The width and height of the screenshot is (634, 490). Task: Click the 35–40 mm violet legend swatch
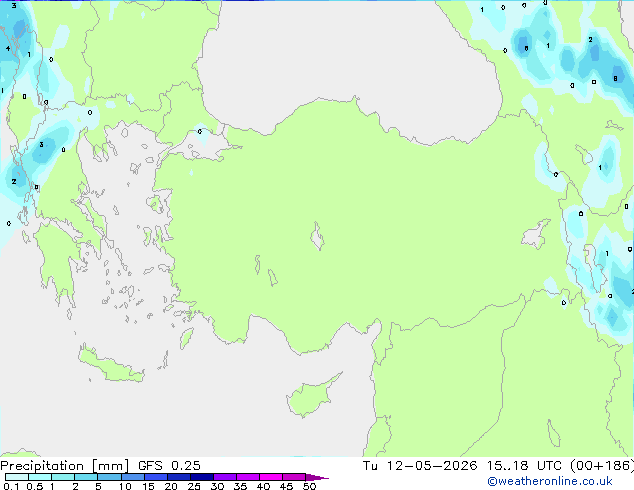coord(248,477)
